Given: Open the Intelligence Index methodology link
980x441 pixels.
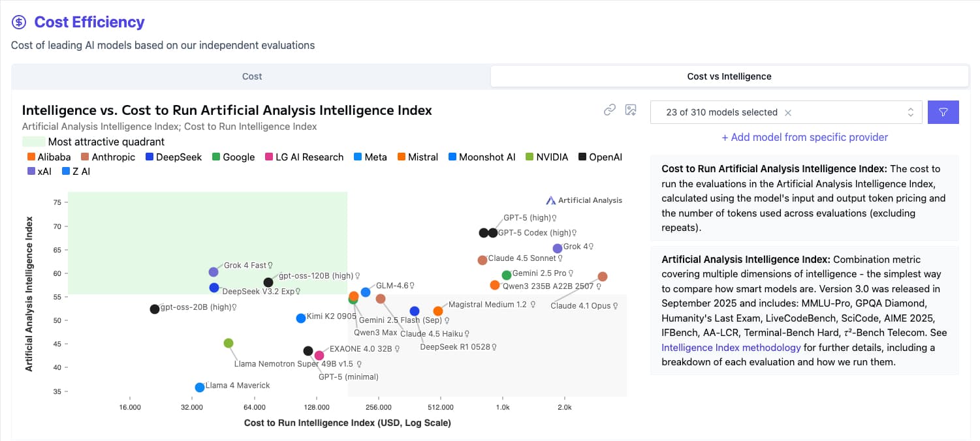Looking at the screenshot, I should tap(731, 347).
